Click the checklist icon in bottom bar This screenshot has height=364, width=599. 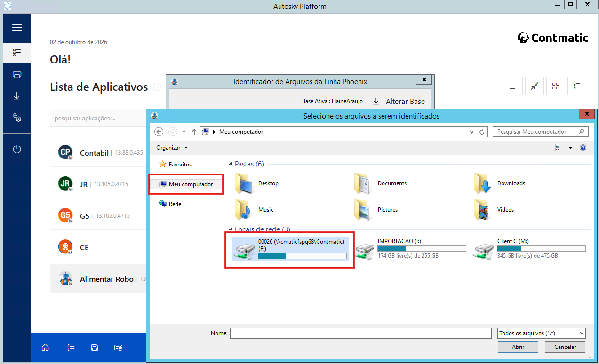tap(71, 348)
